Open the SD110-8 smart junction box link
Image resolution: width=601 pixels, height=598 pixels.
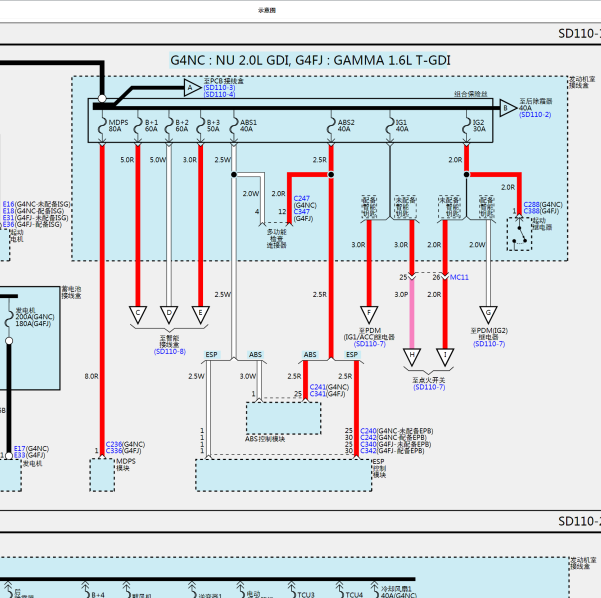pos(170,352)
